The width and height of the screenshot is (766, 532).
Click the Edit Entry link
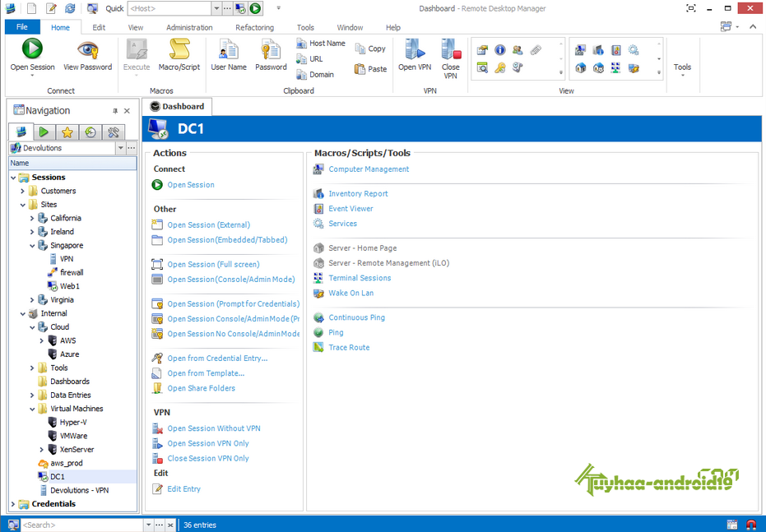pyautogui.click(x=183, y=489)
